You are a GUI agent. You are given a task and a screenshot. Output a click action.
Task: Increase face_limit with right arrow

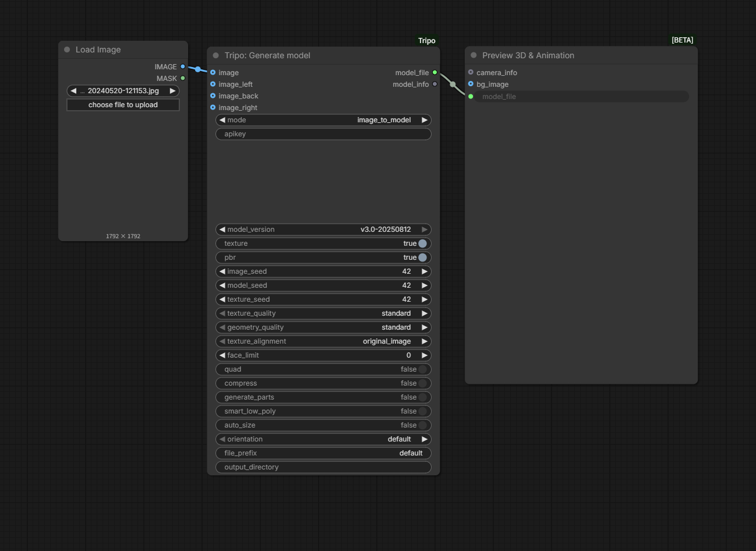(425, 355)
